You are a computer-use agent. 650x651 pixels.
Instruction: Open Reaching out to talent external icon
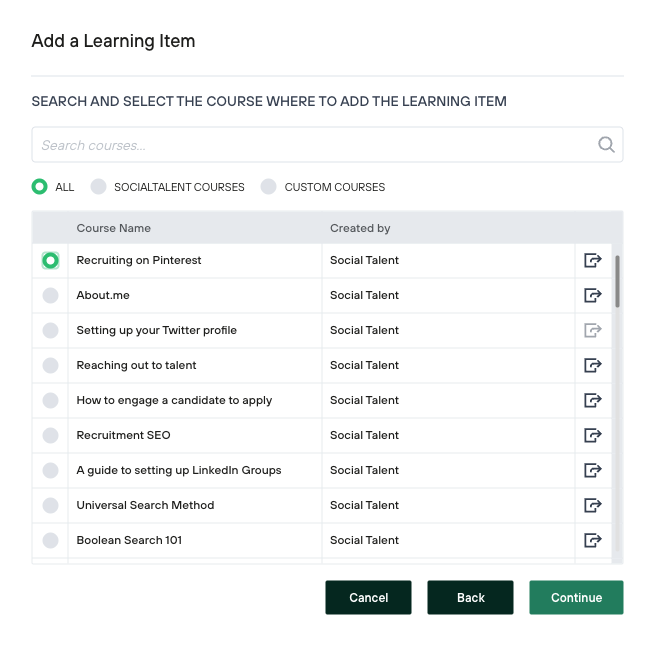[x=593, y=365]
